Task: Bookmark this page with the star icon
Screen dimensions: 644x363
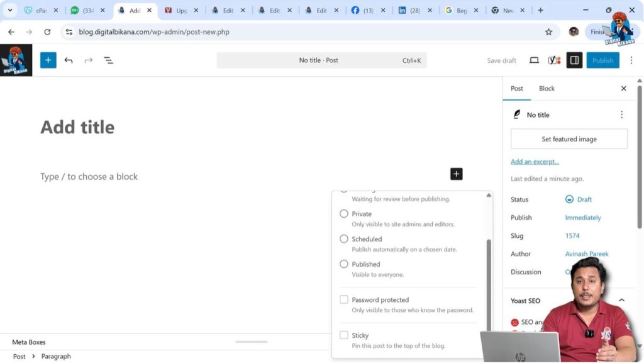Action: (x=548, y=31)
